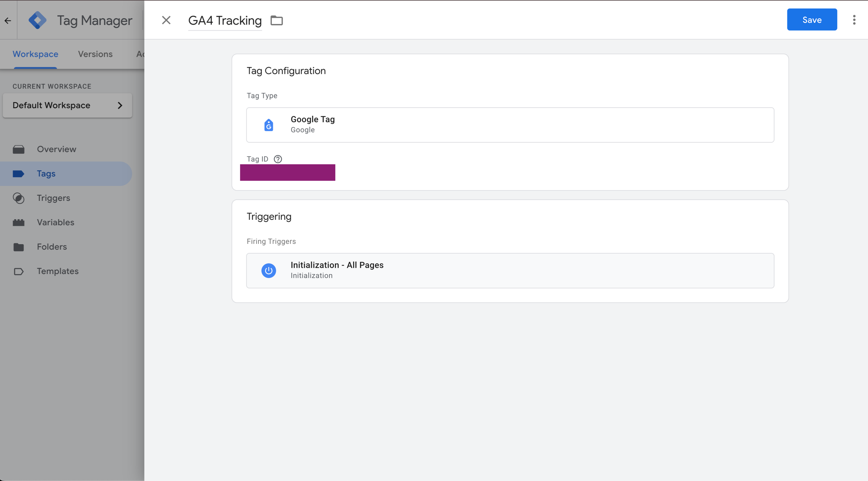Click the Tag ID value field

coord(287,173)
